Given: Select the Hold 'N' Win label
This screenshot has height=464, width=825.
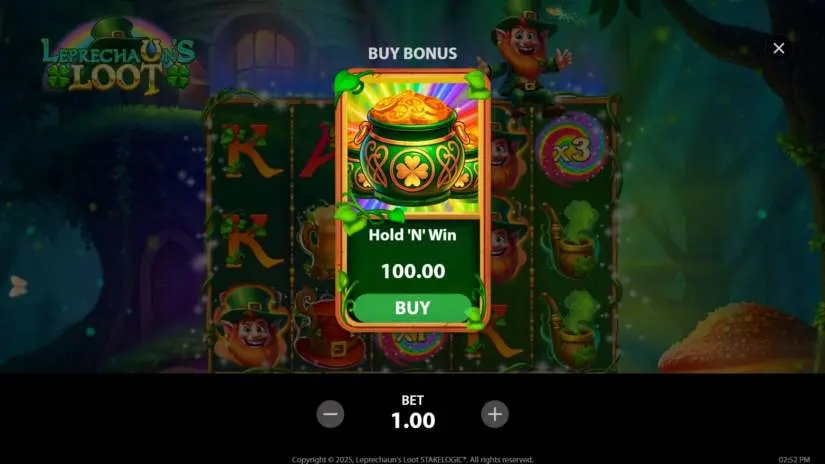Looking at the screenshot, I should coord(412,235).
